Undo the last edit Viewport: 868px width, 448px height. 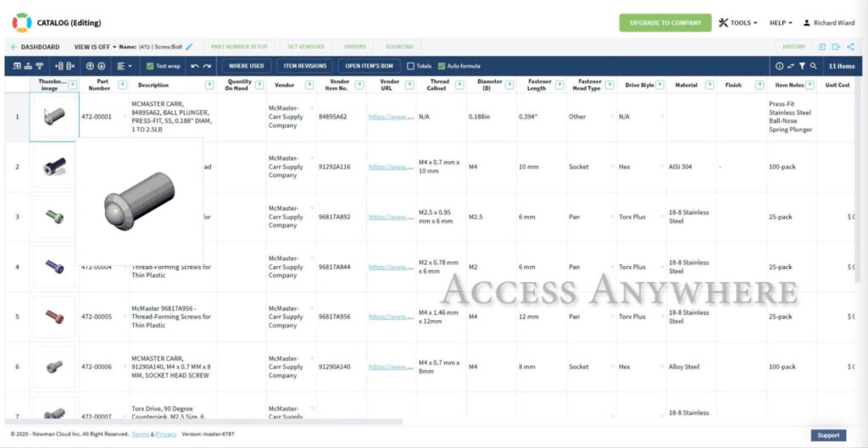(195, 66)
